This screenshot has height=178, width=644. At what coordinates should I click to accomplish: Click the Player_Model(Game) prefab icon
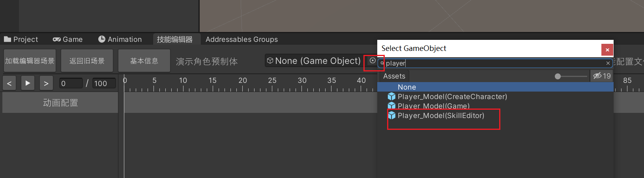click(x=391, y=106)
